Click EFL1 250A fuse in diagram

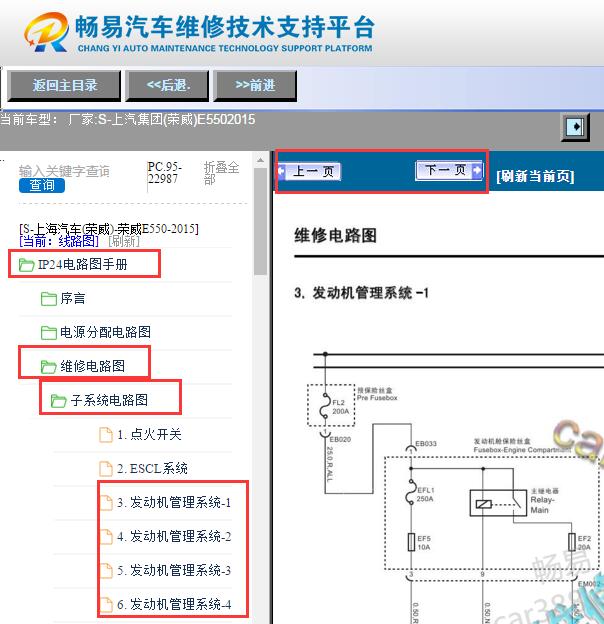(x=411, y=493)
